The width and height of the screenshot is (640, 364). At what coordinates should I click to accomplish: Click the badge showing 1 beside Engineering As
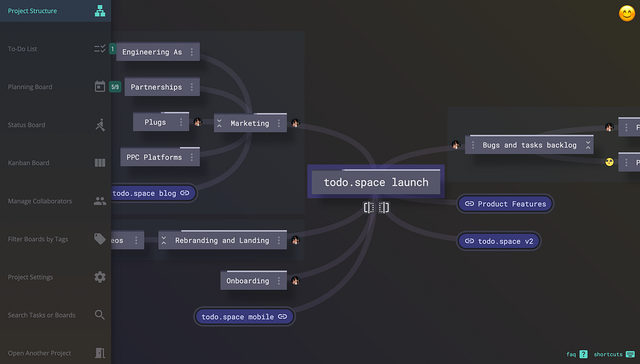click(113, 49)
